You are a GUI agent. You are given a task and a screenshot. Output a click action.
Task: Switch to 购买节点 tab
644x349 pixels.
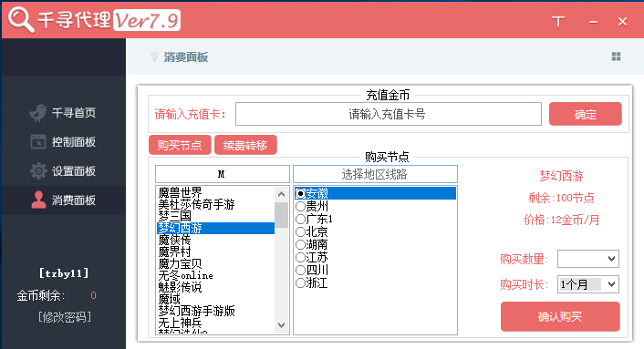point(180,145)
